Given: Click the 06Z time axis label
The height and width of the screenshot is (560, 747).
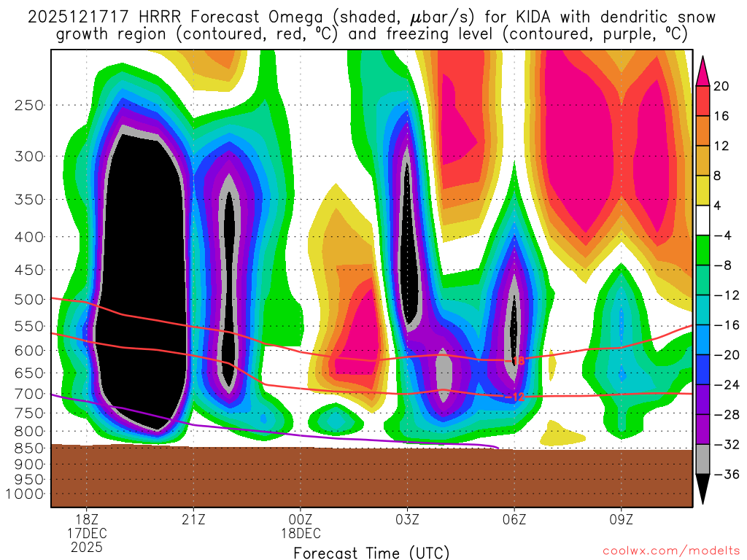Looking at the screenshot, I should [x=514, y=519].
